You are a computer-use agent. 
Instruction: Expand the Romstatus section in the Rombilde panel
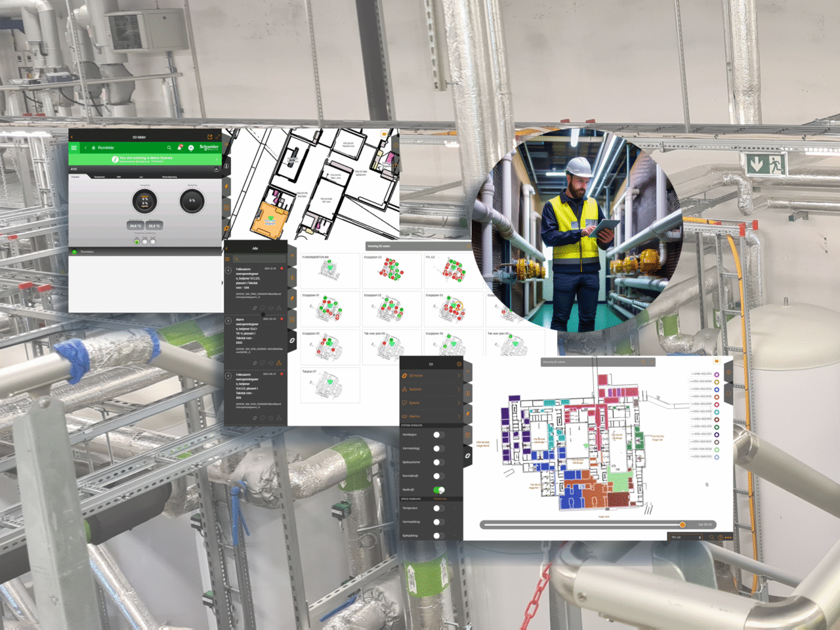point(87,251)
